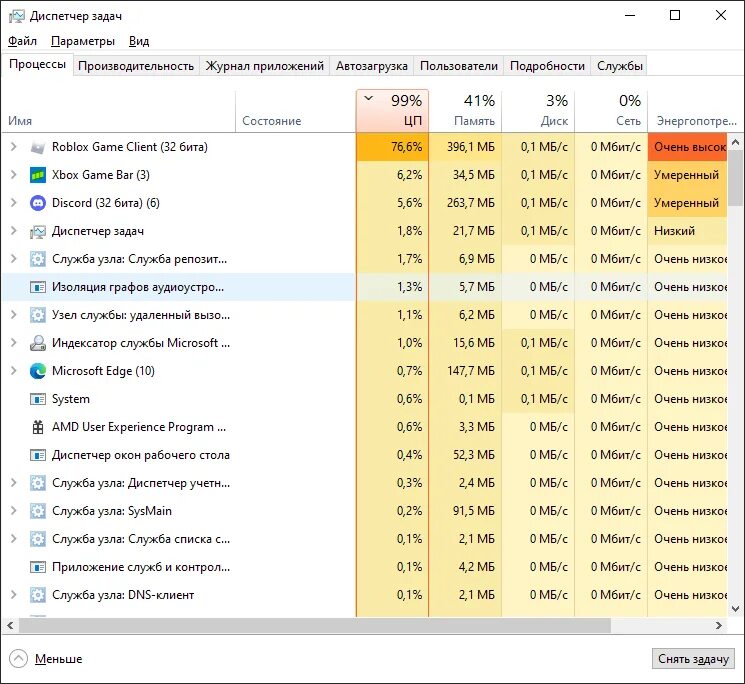Image resolution: width=745 pixels, height=684 pixels.
Task: Click the Снять задачу button
Action: click(693, 659)
